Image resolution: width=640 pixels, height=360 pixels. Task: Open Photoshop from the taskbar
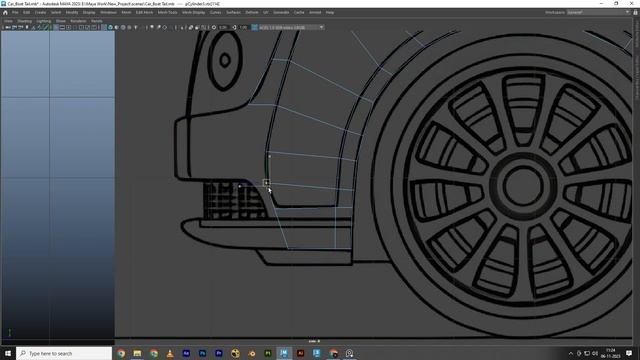(202, 353)
